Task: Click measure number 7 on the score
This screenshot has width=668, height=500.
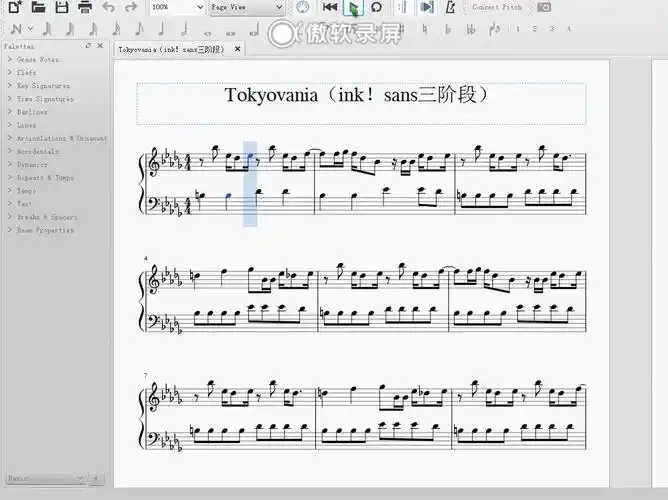Action: [x=146, y=375]
